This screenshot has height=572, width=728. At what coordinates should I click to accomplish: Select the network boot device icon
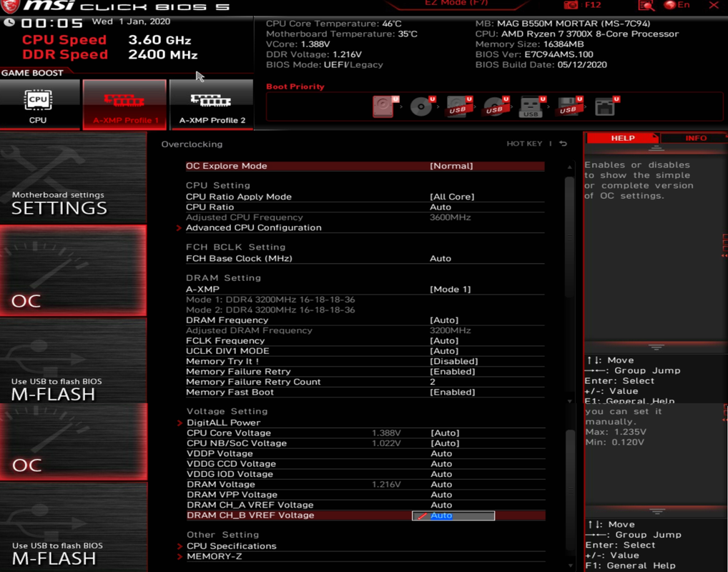(606, 107)
